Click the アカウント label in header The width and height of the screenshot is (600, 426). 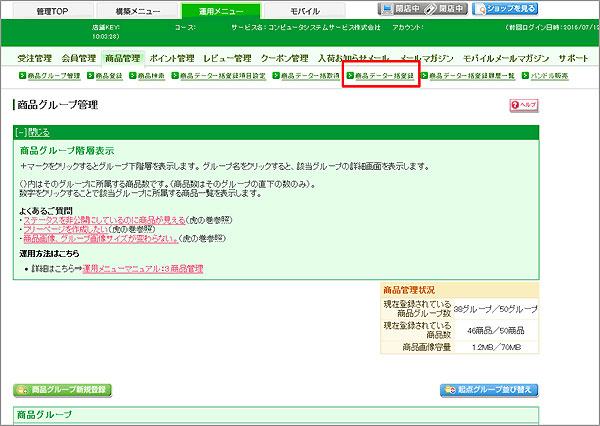click(408, 28)
